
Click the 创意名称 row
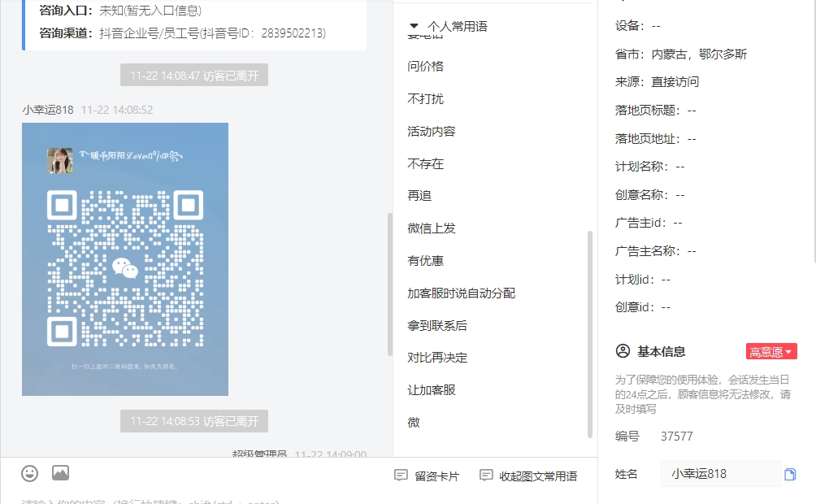click(649, 195)
